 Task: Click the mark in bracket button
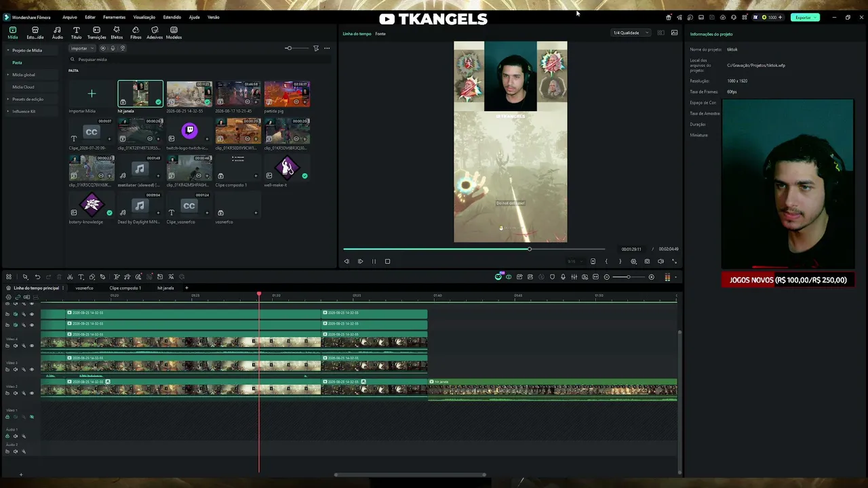pyautogui.click(x=606, y=261)
